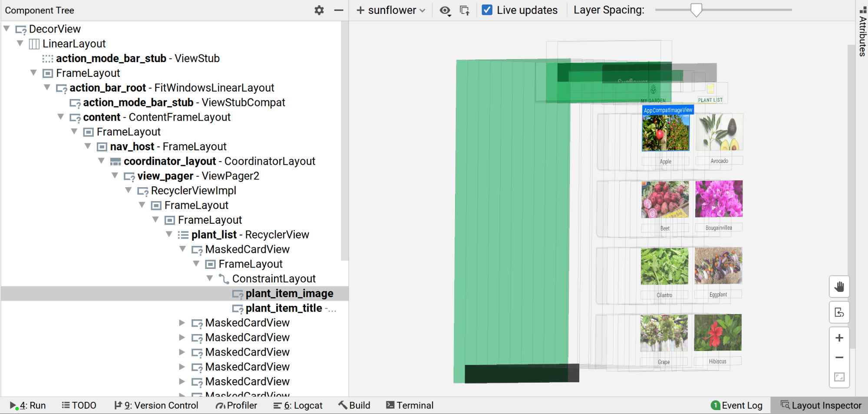
Task: Select plant_item_image in tree
Action: (290, 294)
